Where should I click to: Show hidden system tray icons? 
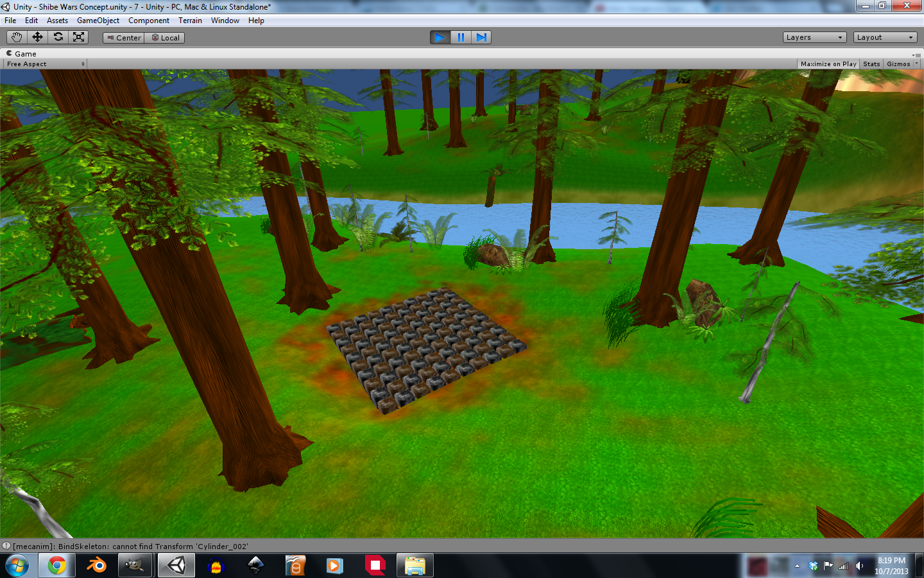coord(797,566)
